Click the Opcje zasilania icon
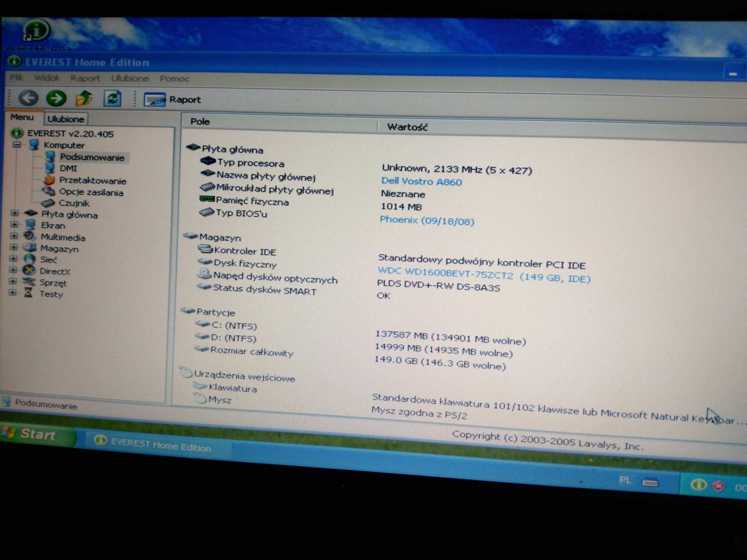 49,191
